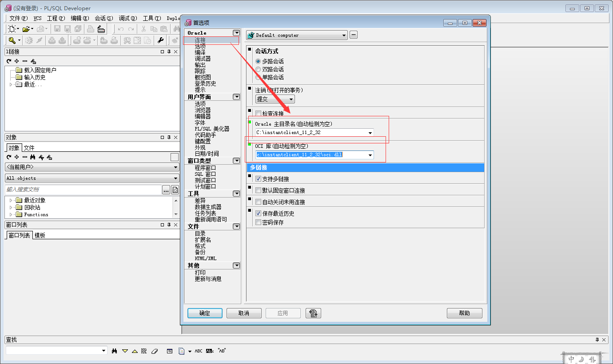Screen dimensions: 613x364
Task: Toggle the ABC case-sensitive icon in the find bar
Action: tap(199, 351)
